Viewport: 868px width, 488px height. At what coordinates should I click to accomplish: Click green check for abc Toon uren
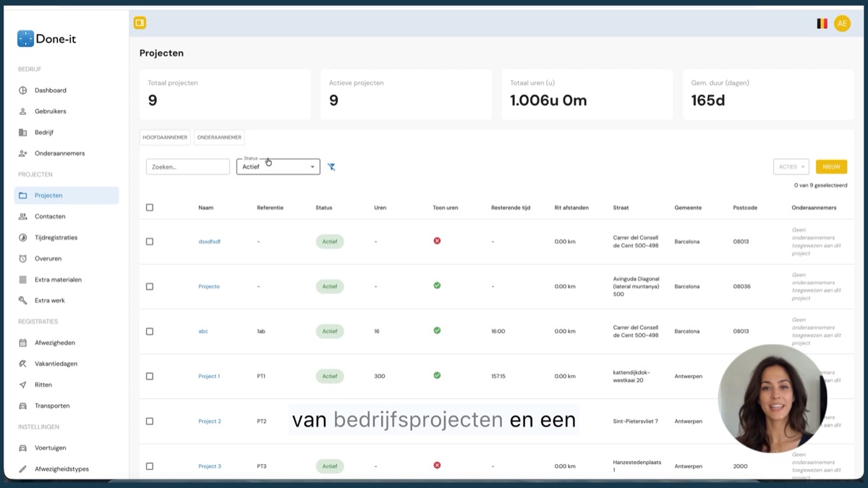point(437,330)
